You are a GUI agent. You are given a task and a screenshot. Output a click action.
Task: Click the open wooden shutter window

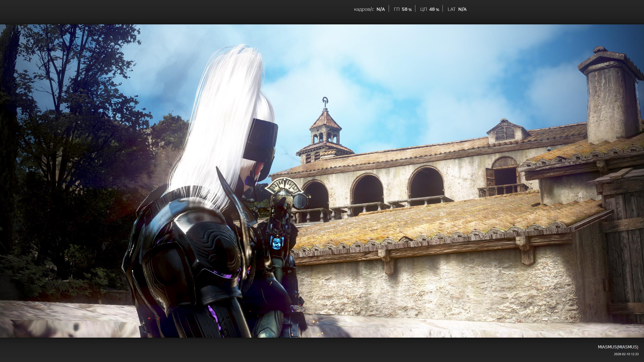tap(490, 177)
